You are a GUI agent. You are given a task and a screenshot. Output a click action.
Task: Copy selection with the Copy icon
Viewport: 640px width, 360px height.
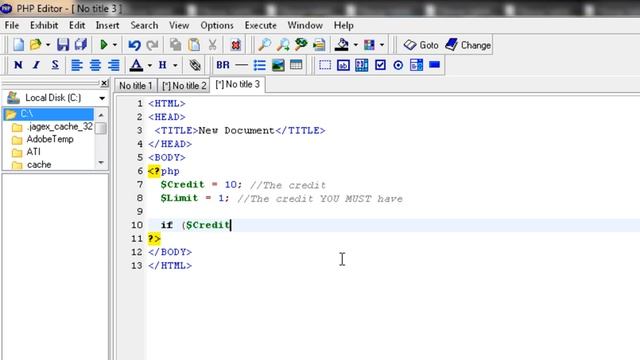176,44
